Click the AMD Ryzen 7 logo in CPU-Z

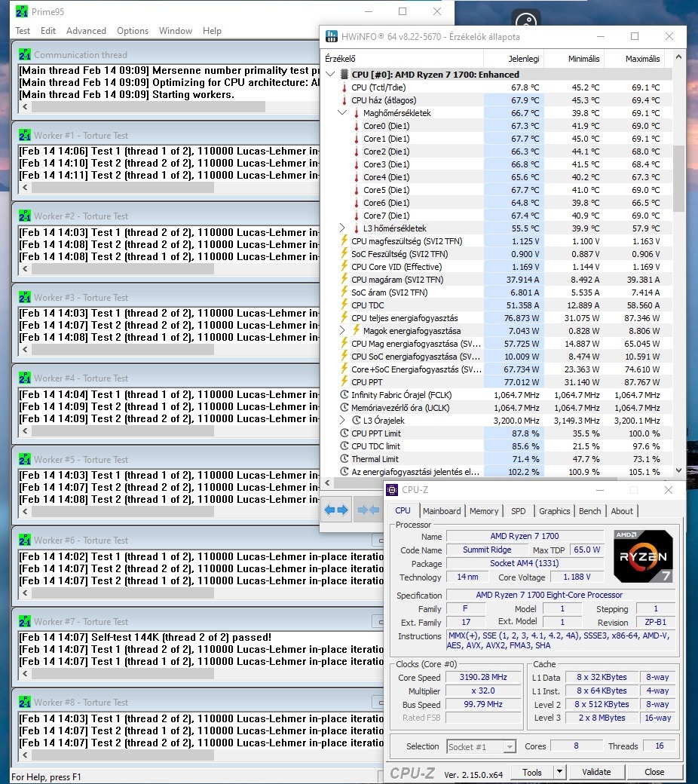coord(643,556)
